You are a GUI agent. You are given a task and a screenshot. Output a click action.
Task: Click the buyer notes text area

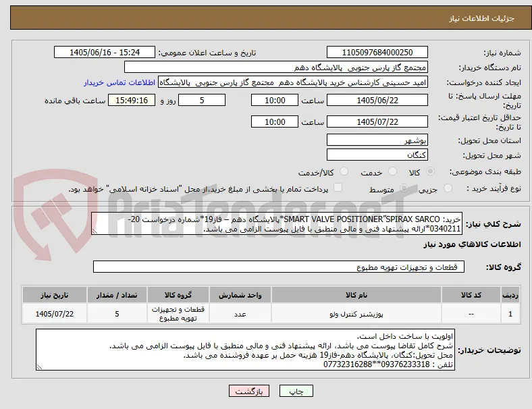click(x=245, y=350)
